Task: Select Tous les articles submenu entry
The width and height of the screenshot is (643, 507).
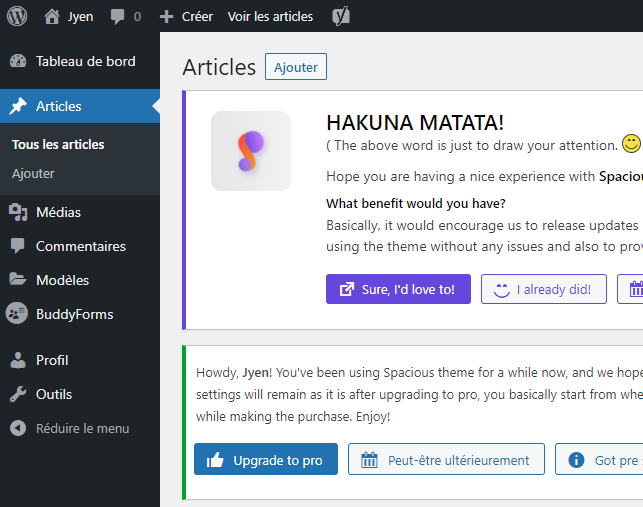Action: [58, 145]
